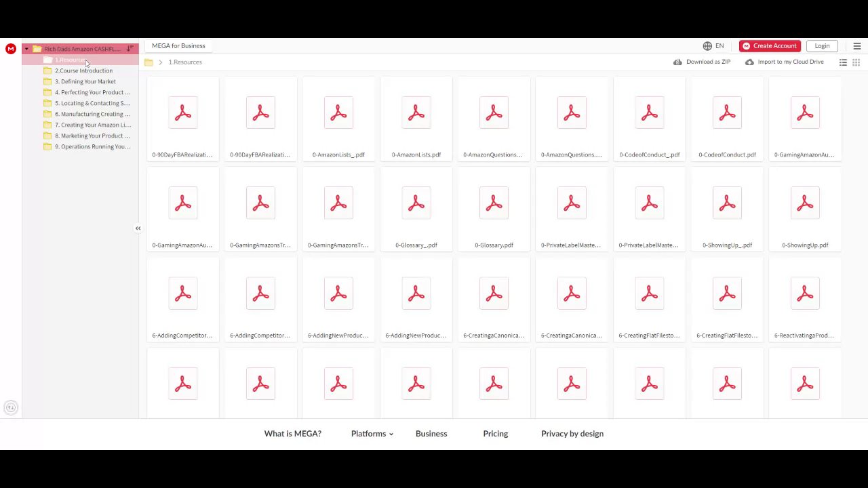Open 9. Operations Running You folder
The image size is (868, 488).
tap(80, 146)
